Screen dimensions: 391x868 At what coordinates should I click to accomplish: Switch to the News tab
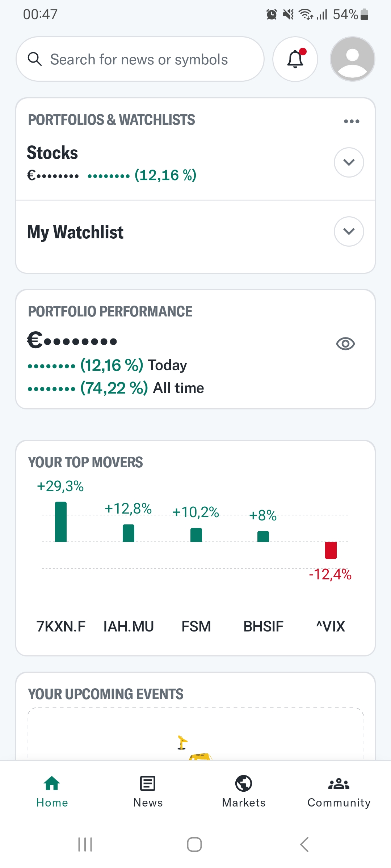point(148,791)
